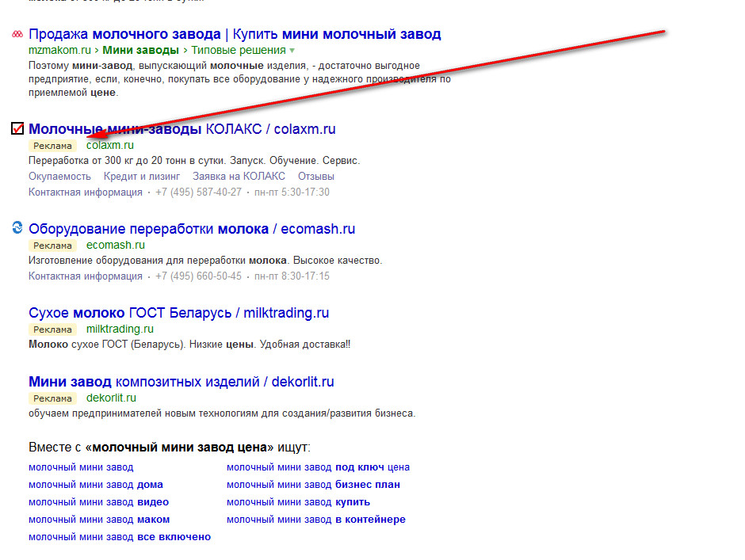Select related search 'молочный мини завод все включено'
745x560 pixels.
[x=119, y=537]
